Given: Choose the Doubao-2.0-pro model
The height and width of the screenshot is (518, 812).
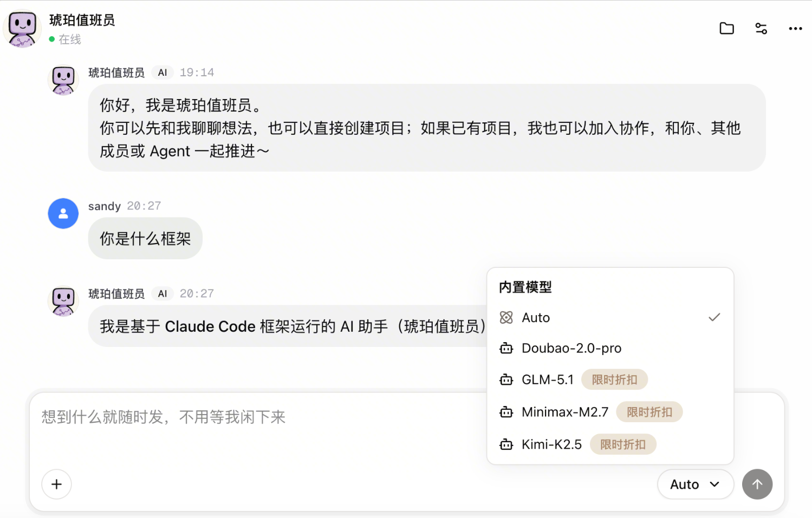Looking at the screenshot, I should 610,348.
